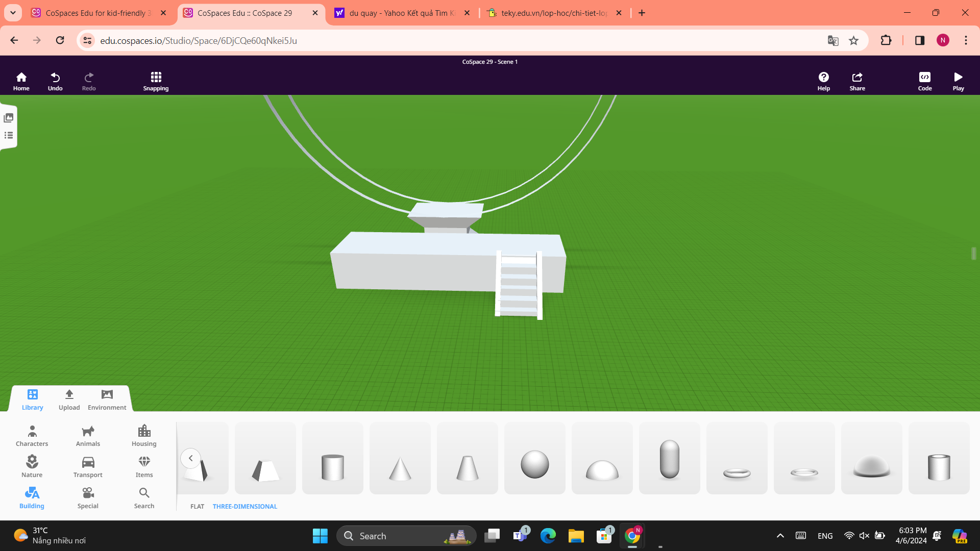Open Snapping settings
This screenshot has width=980, height=551.
pyautogui.click(x=156, y=81)
